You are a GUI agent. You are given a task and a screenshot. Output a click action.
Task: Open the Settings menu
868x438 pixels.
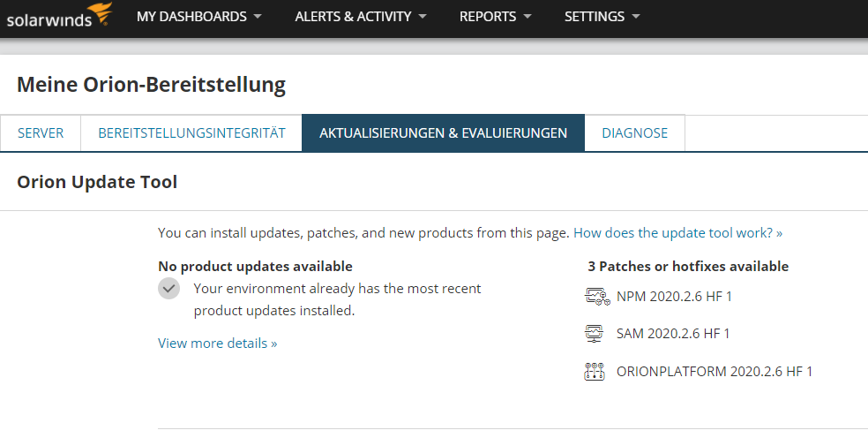pyautogui.click(x=602, y=17)
